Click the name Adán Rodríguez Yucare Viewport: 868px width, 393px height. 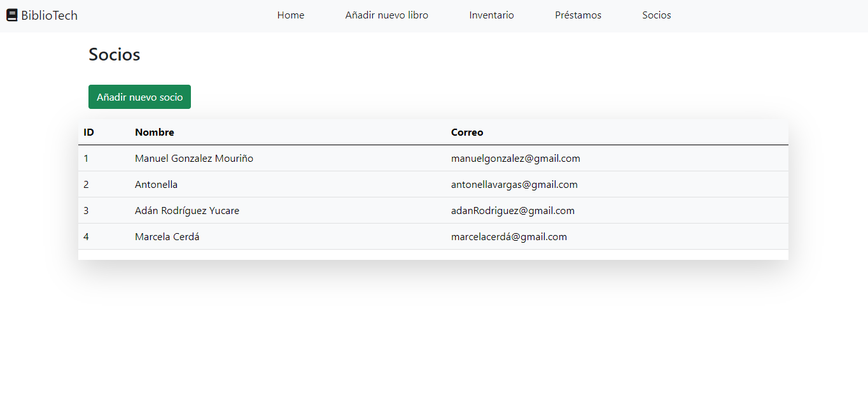[187, 210]
